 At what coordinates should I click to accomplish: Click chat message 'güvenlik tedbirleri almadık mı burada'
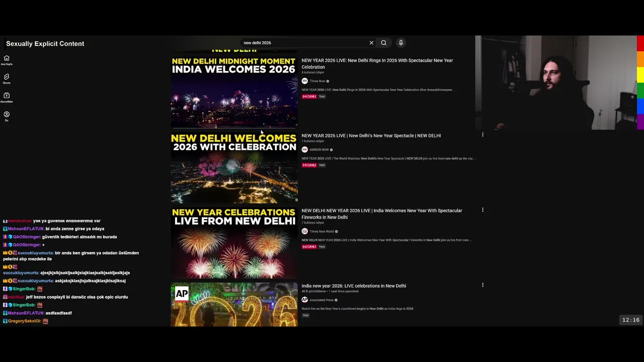(x=79, y=237)
